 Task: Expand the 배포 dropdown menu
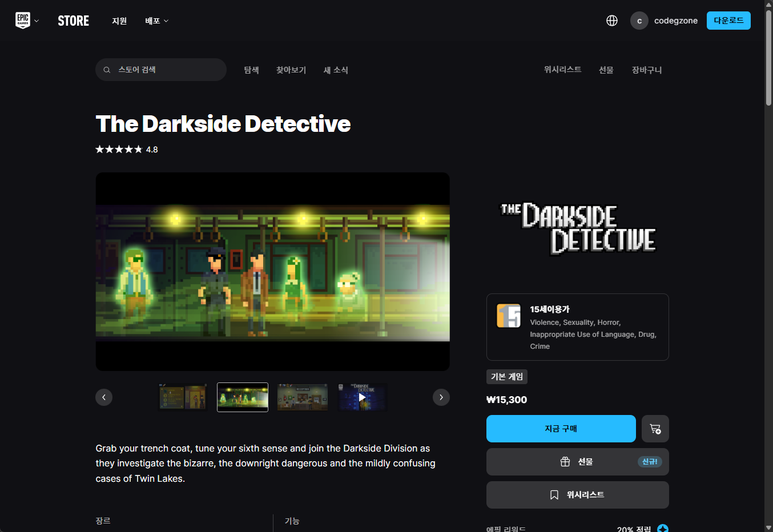pos(156,21)
